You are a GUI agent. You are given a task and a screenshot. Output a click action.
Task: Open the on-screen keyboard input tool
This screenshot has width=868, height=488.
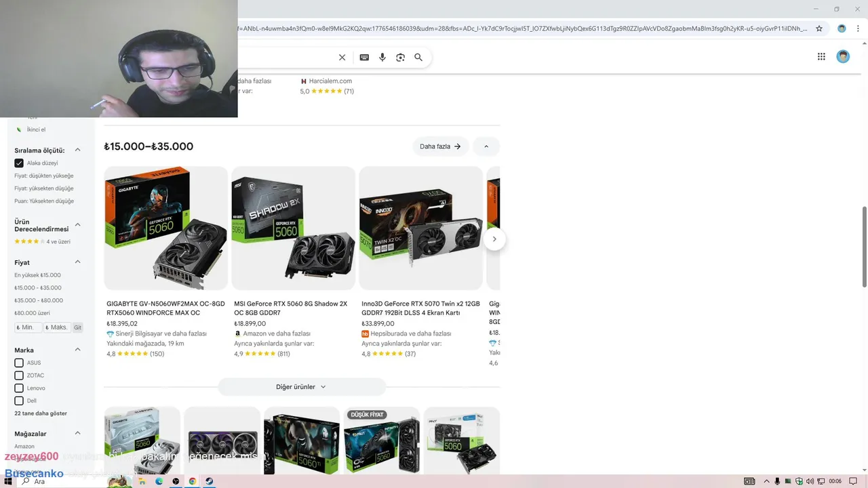[364, 58]
